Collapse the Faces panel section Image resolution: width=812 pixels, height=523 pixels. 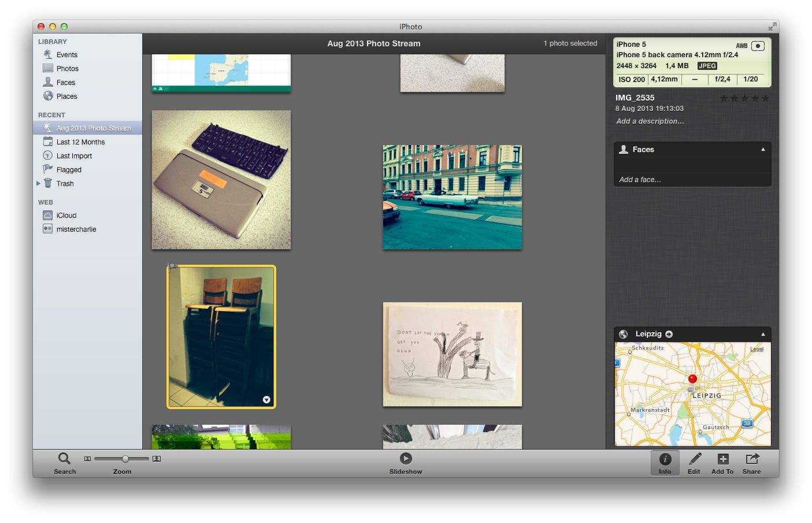click(763, 150)
